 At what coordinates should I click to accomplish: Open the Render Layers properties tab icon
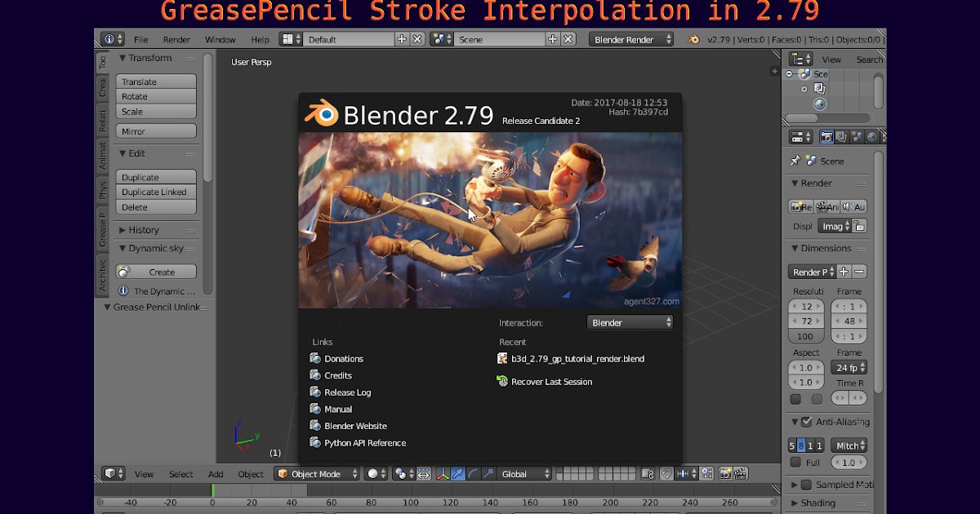841,137
